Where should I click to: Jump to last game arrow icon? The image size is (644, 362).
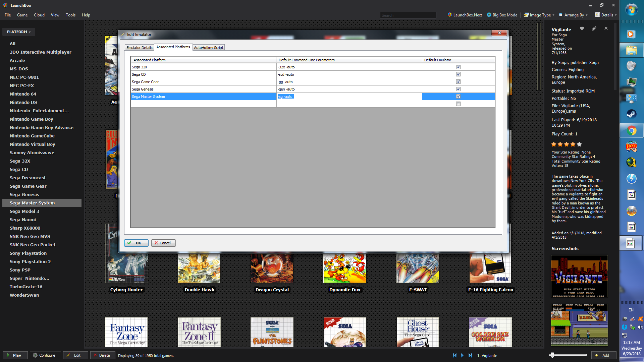coord(470,355)
